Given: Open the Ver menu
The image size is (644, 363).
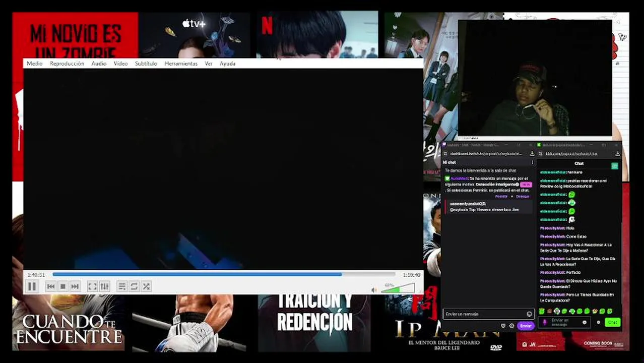Looking at the screenshot, I should (x=209, y=64).
